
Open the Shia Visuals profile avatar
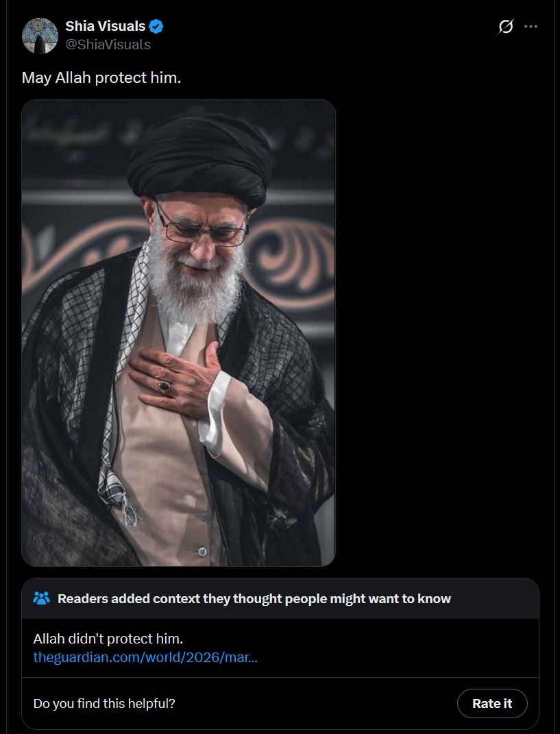coord(40,36)
